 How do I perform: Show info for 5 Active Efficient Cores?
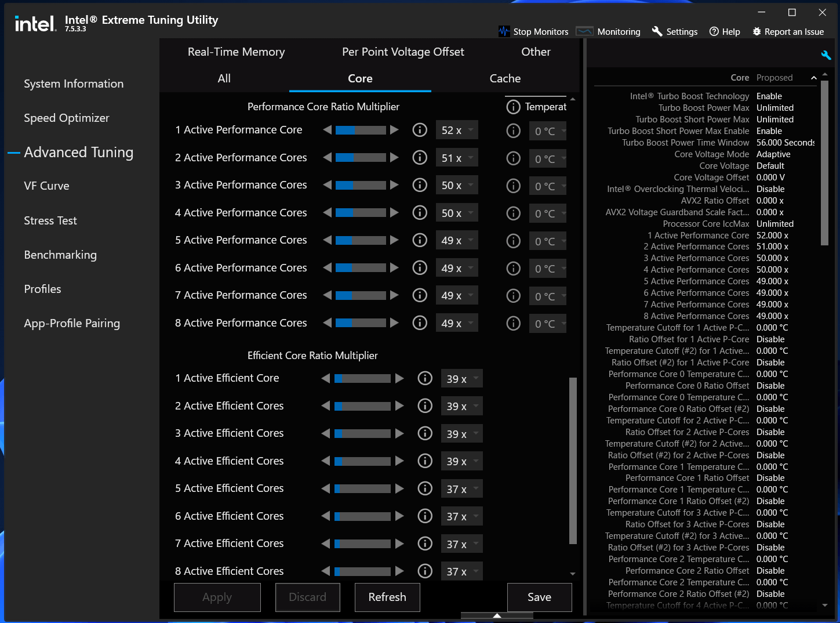tap(425, 488)
